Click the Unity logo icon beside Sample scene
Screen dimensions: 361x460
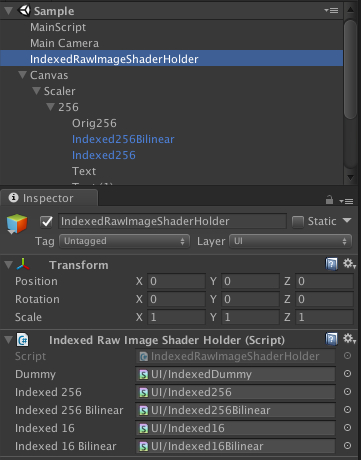pyautogui.click(x=24, y=10)
